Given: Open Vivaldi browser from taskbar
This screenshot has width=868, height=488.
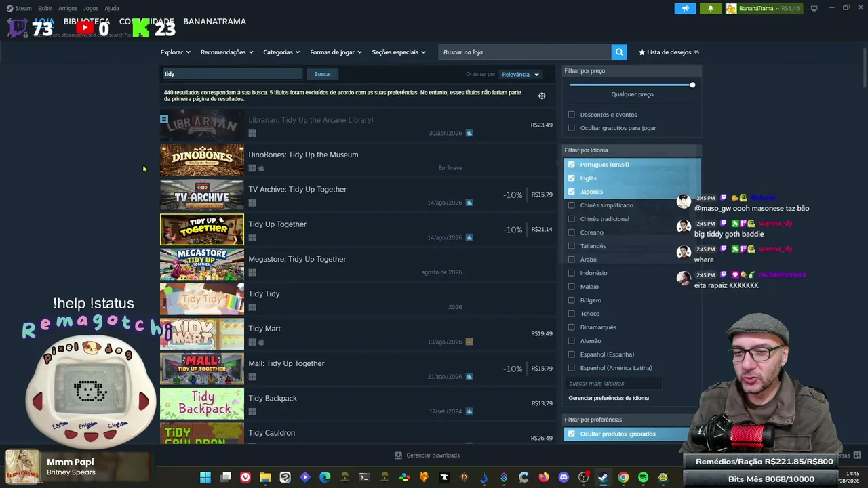Looking at the screenshot, I should (x=245, y=477).
